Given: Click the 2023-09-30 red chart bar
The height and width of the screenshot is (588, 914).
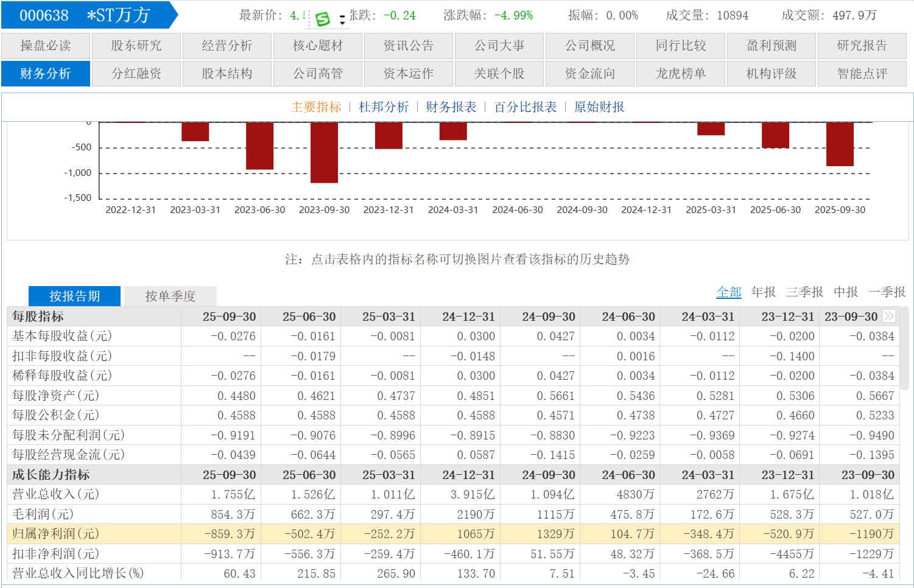Looking at the screenshot, I should (x=324, y=152).
